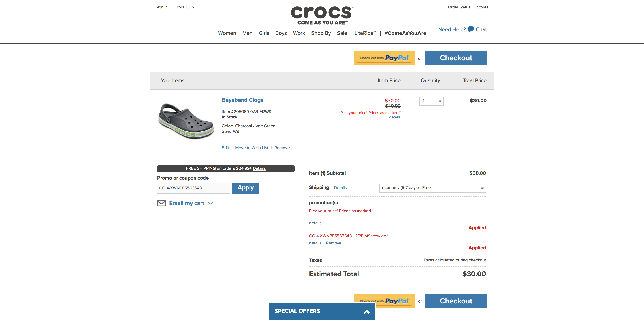Click the email envelope icon

(161, 203)
